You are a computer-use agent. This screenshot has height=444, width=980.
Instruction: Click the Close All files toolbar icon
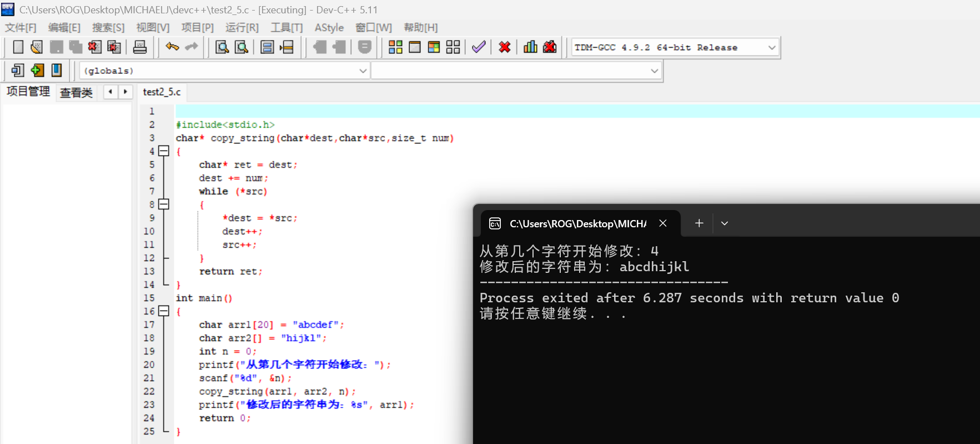pyautogui.click(x=114, y=47)
